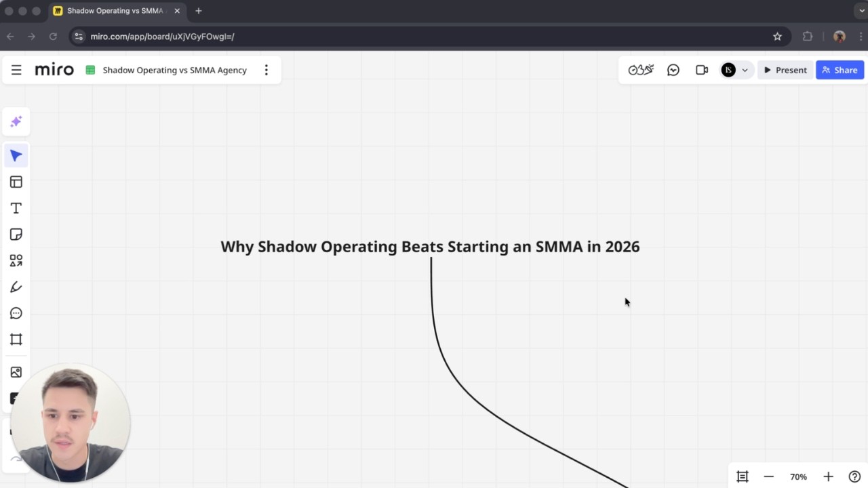Viewport: 868px width, 488px height.
Task: Select the Comment tool
Action: [16, 313]
